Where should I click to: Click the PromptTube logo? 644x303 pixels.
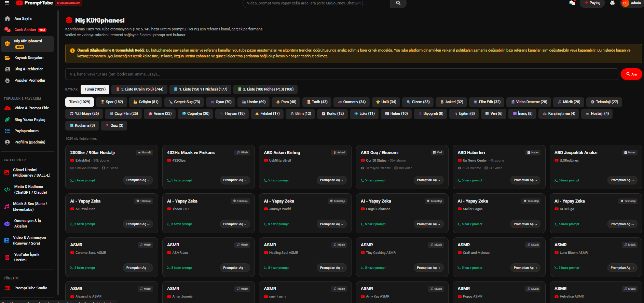pos(35,3)
